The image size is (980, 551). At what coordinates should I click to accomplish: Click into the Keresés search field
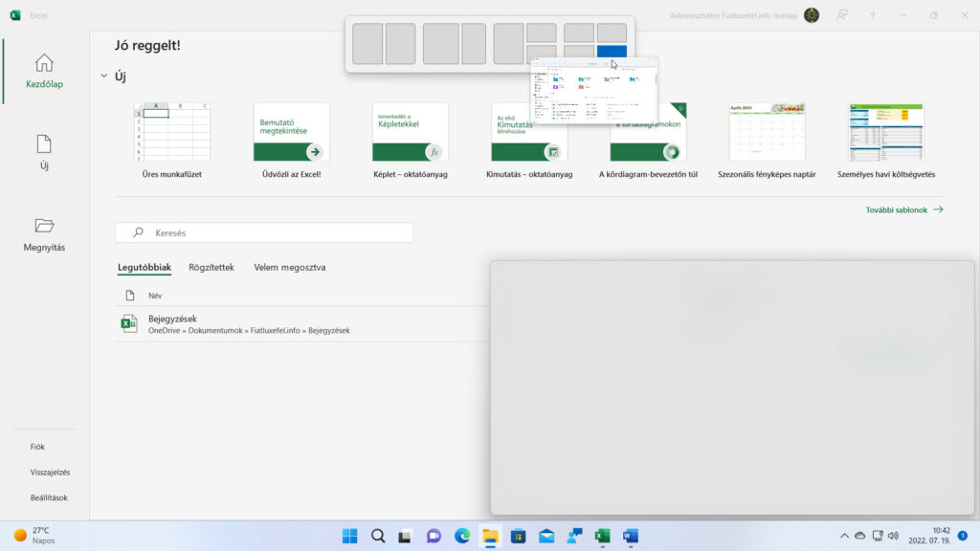[x=264, y=232]
